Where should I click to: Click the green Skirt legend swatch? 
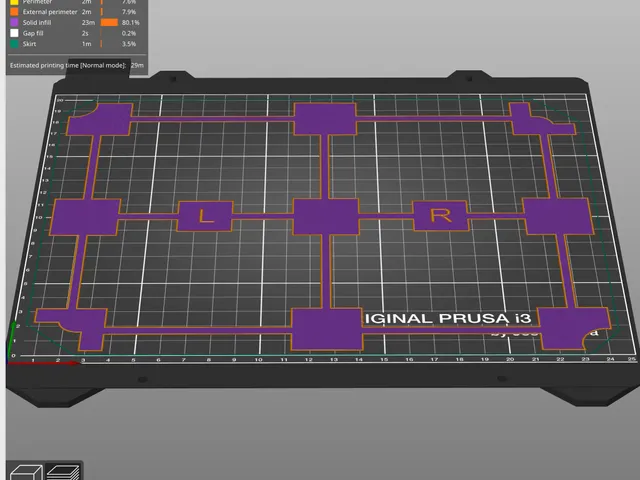coord(14,44)
